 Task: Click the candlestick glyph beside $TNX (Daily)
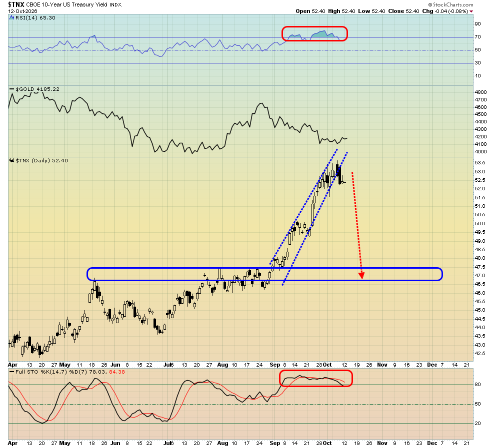[x=12, y=160]
